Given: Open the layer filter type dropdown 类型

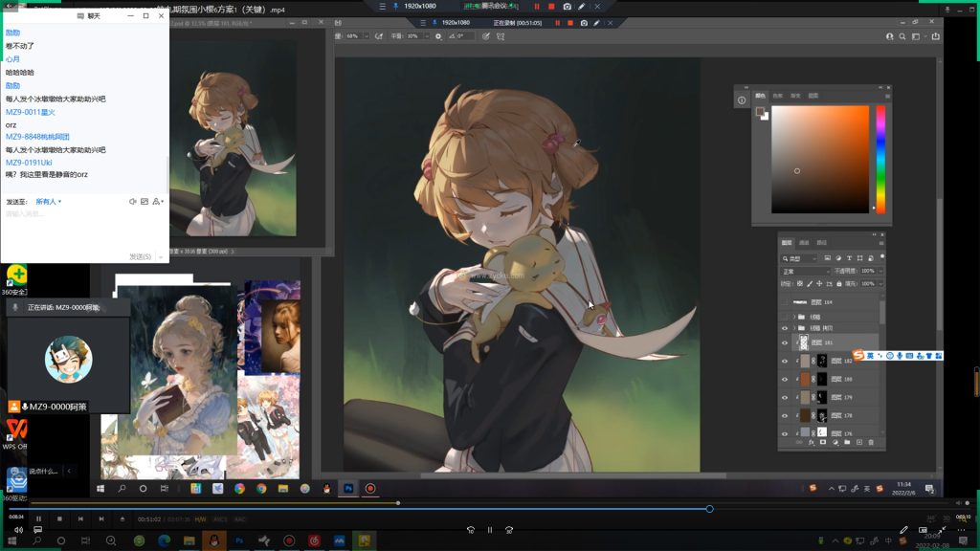Looking at the screenshot, I should [x=800, y=258].
